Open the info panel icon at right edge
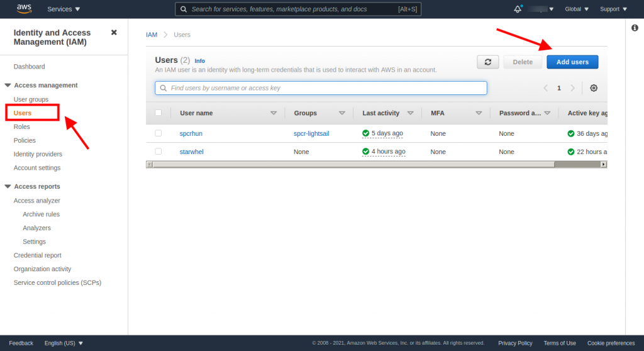The width and height of the screenshot is (644, 351). pyautogui.click(x=635, y=28)
